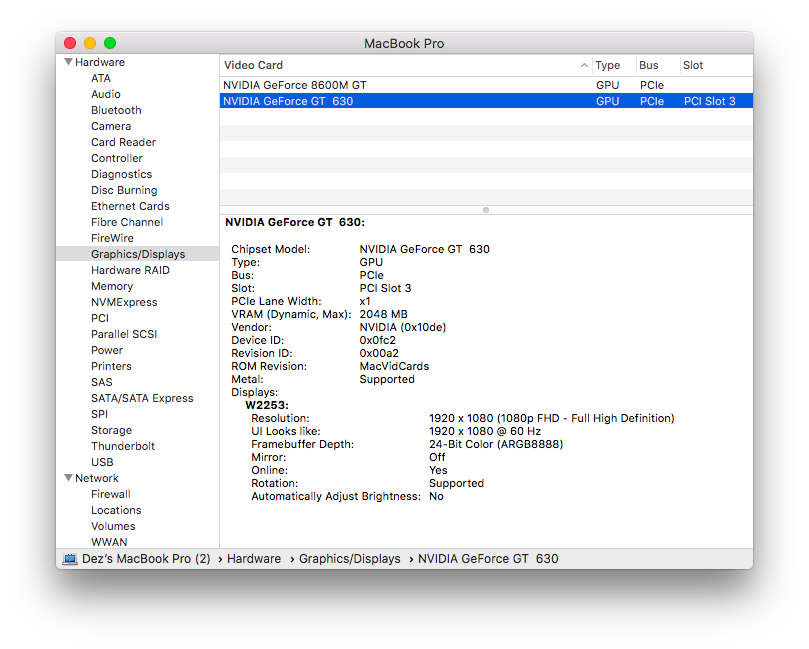The width and height of the screenshot is (809, 649).
Task: Open Ethernet Cards category
Action: [130, 206]
